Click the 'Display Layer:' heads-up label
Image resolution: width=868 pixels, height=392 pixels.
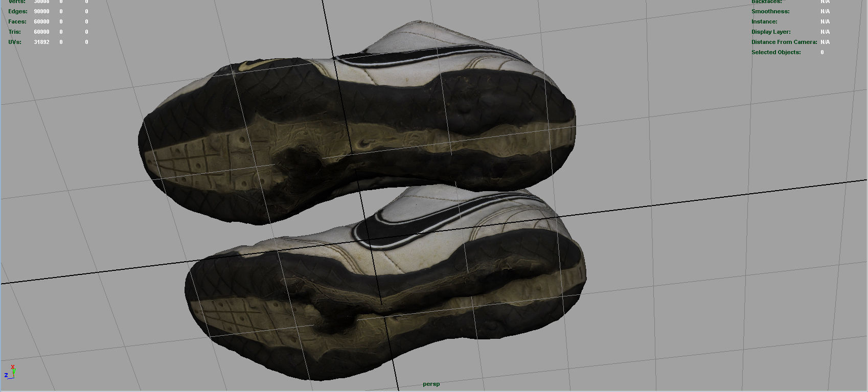click(x=771, y=32)
